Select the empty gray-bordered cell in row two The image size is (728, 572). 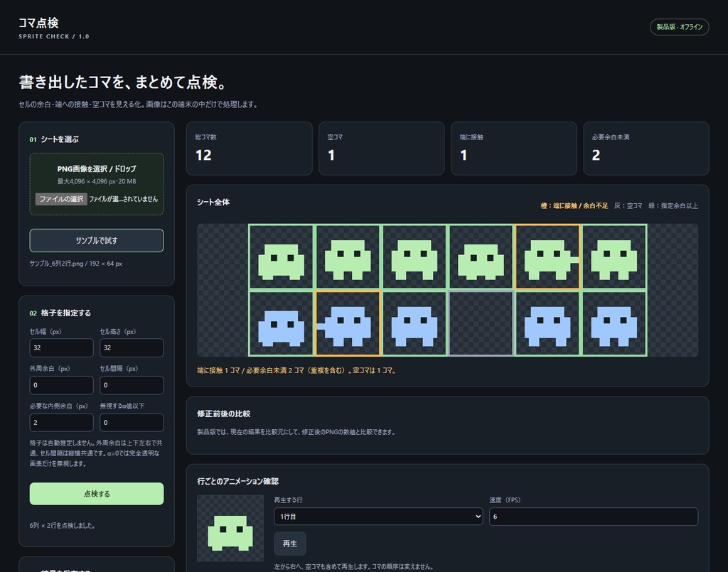(481, 323)
